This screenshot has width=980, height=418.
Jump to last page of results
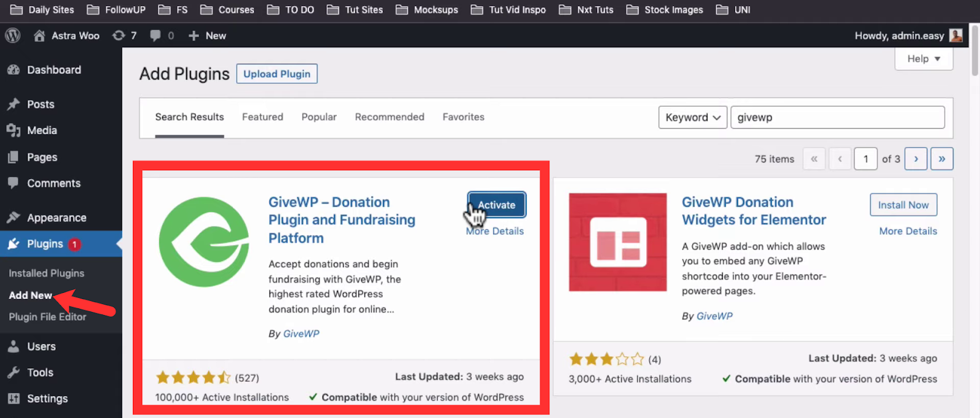(942, 159)
